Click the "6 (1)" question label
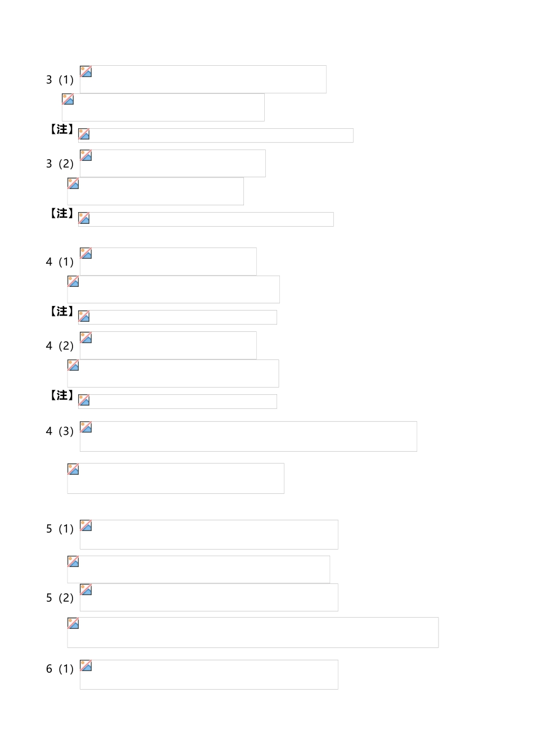 pos(60,669)
